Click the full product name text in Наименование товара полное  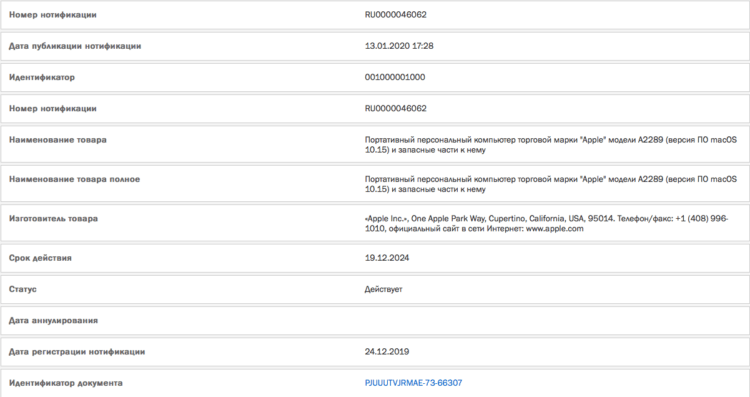click(551, 184)
